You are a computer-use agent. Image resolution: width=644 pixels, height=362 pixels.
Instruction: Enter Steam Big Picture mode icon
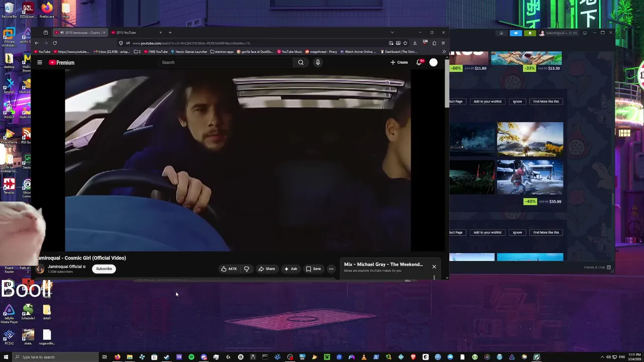click(585, 33)
